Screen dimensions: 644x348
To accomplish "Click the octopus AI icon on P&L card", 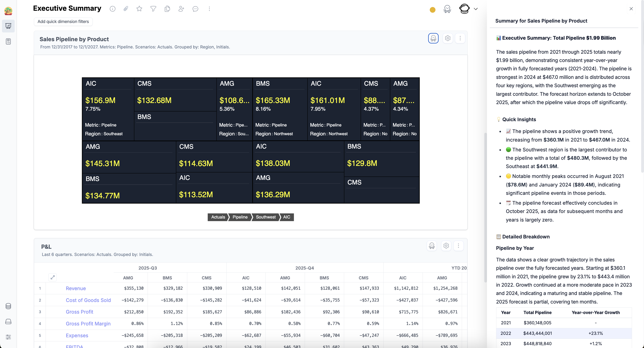I will click(x=432, y=246).
